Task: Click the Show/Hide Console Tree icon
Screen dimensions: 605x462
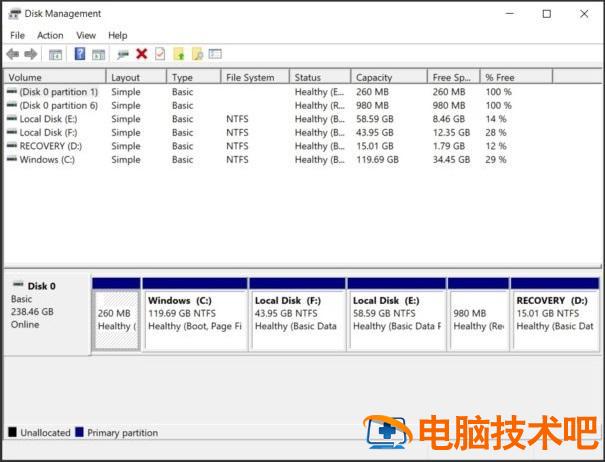Action: pos(56,54)
